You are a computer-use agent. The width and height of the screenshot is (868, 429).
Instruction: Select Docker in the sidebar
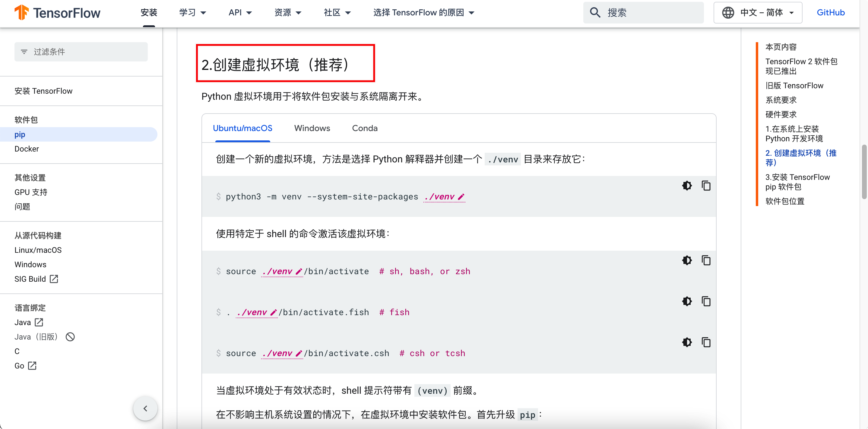point(27,149)
